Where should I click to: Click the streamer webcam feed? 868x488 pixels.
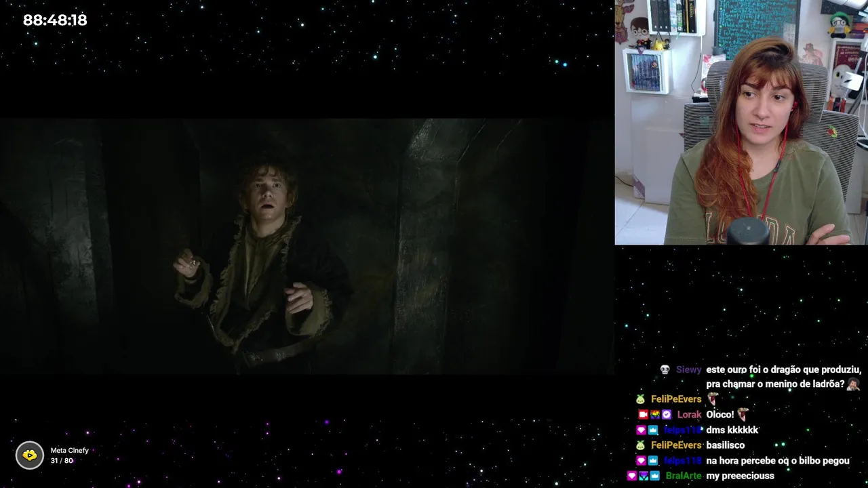[741, 122]
